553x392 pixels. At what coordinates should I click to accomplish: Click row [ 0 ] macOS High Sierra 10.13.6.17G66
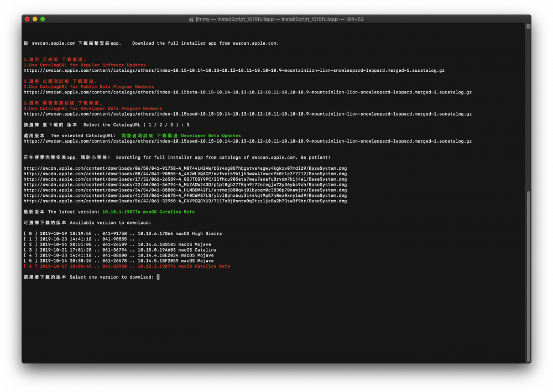(123, 234)
